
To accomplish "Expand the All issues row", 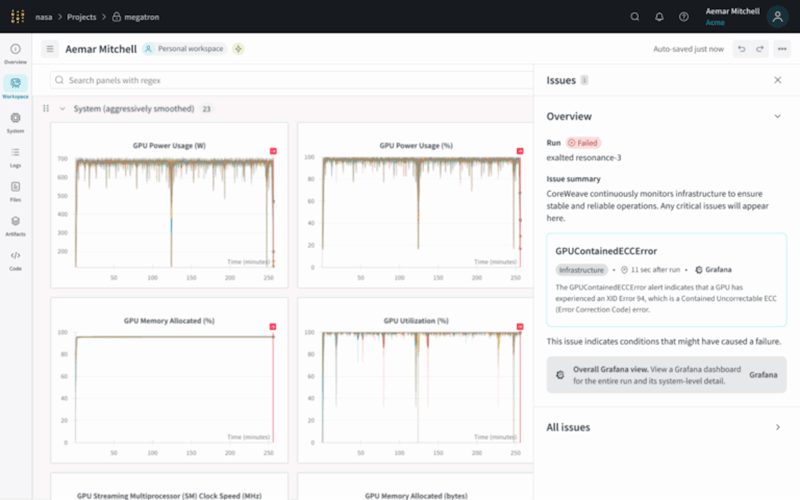I will click(x=777, y=427).
